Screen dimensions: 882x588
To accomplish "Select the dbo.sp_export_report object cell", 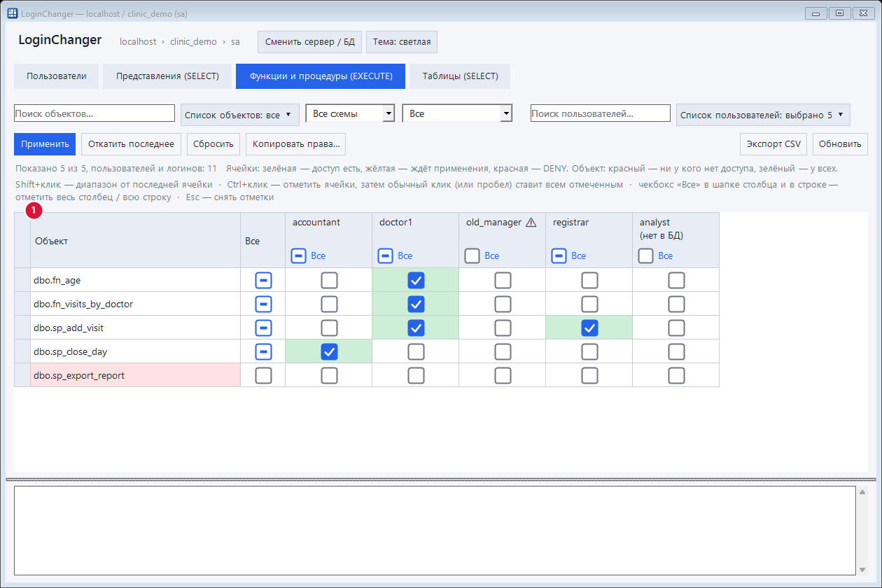I will (x=135, y=376).
